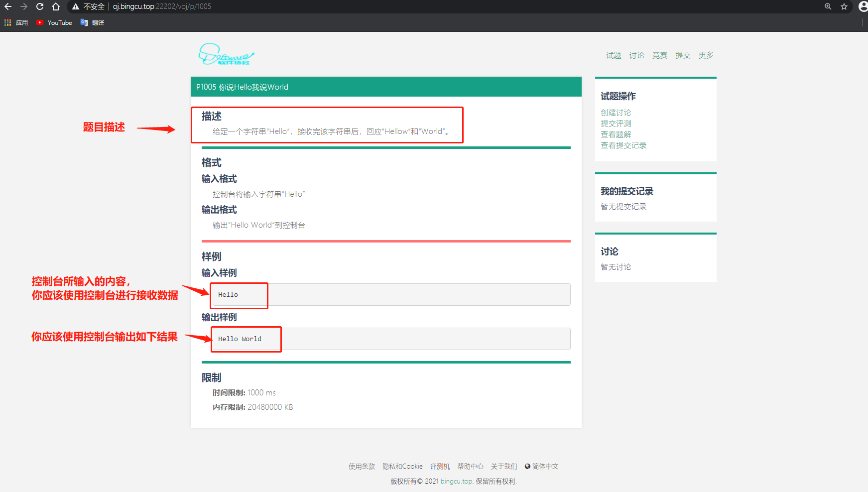This screenshot has width=868, height=492.
Task: Click the 描述 section heading
Action: click(212, 116)
